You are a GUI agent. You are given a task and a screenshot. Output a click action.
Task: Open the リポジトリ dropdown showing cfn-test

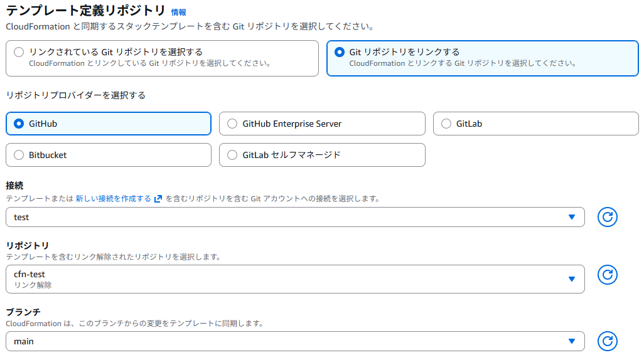pyautogui.click(x=295, y=279)
